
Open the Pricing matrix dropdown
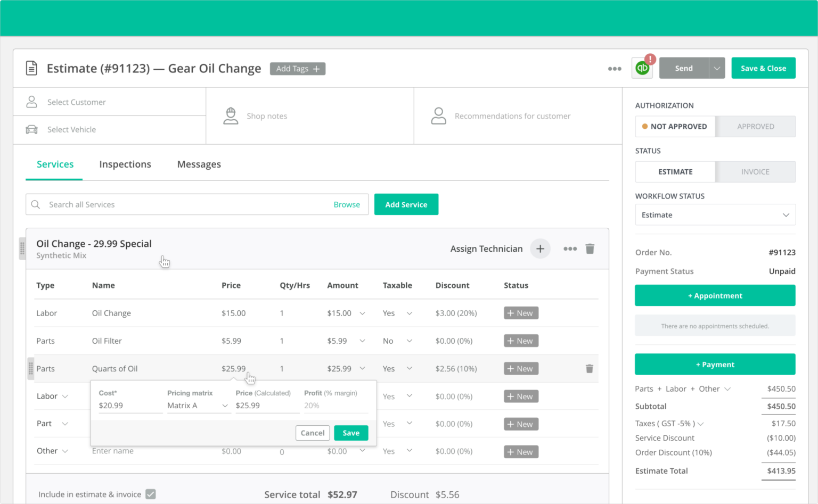pyautogui.click(x=198, y=406)
